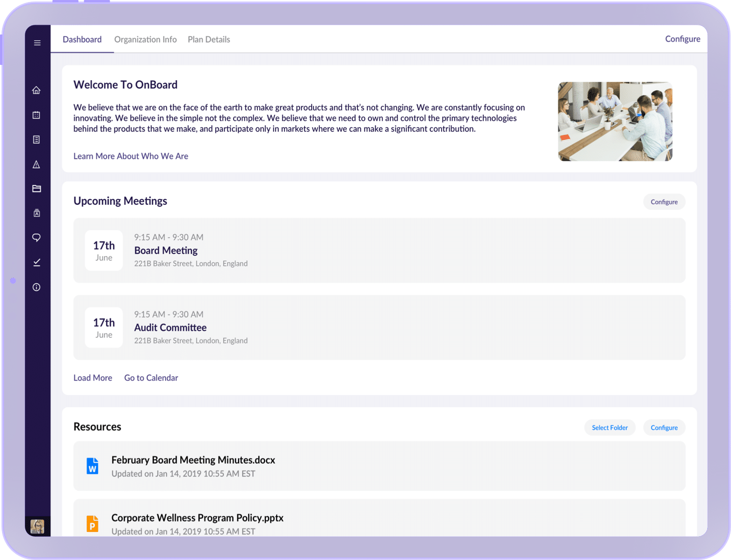Click the checkmark tasks sidebar icon
The height and width of the screenshot is (560, 731).
(x=37, y=262)
